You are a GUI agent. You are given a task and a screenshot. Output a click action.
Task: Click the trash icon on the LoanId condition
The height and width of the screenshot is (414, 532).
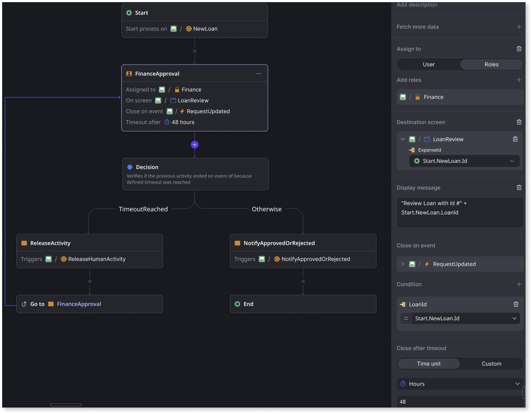(x=516, y=304)
